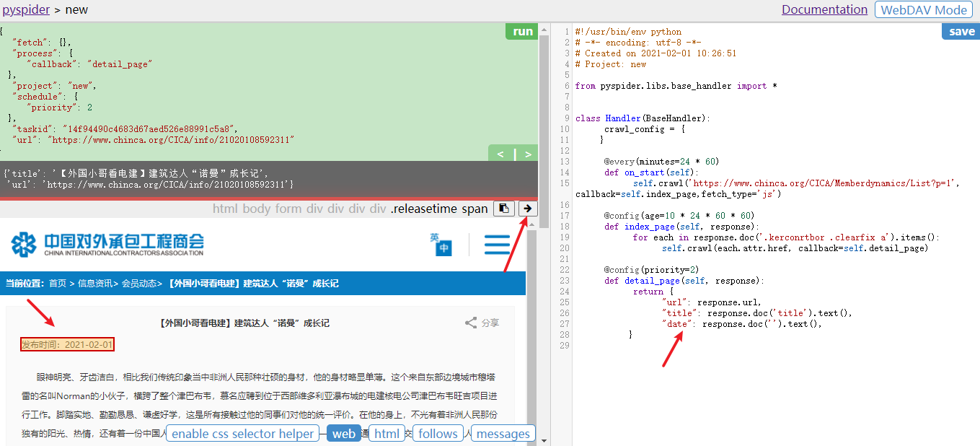Click the 'class Handler(BaseHandler):' line

[643, 118]
